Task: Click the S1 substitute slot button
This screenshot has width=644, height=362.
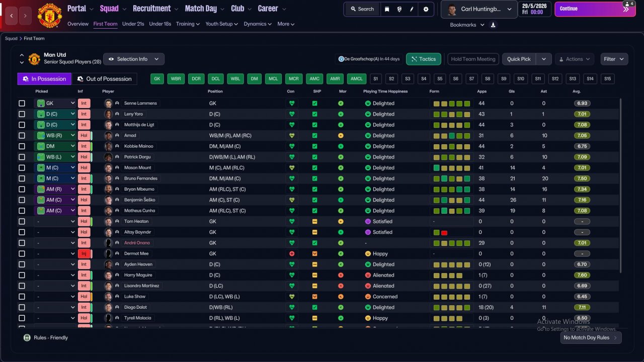Action: (x=376, y=79)
